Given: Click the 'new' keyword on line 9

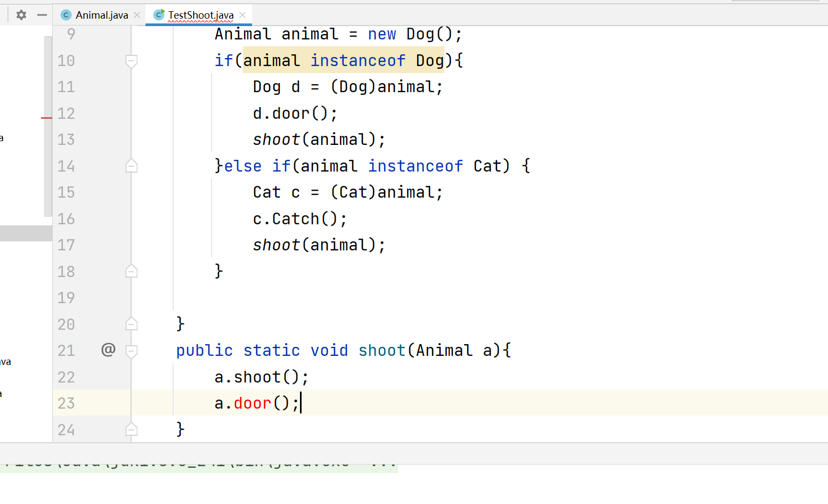Looking at the screenshot, I should click(382, 34).
